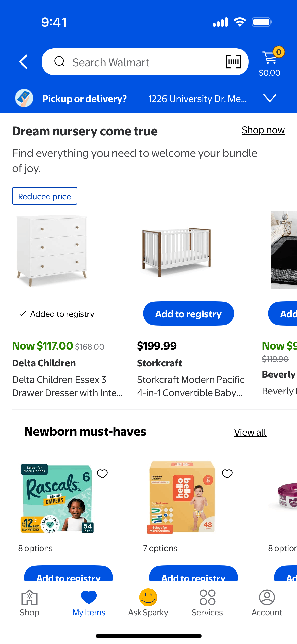The width and height of the screenshot is (297, 644).
Task: Open Ask Sparky smiley icon
Action: click(148, 598)
